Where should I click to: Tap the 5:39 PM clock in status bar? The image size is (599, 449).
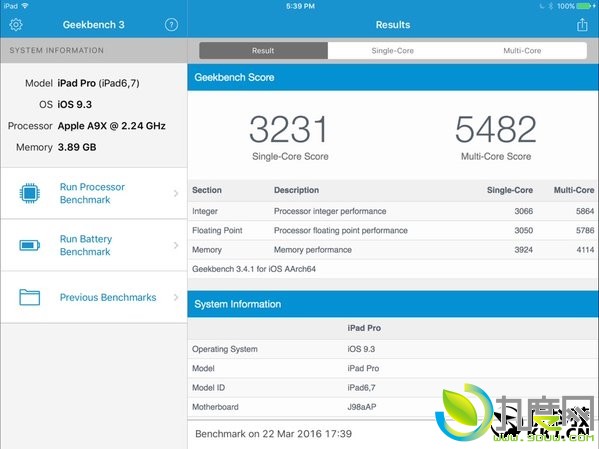[300, 6]
